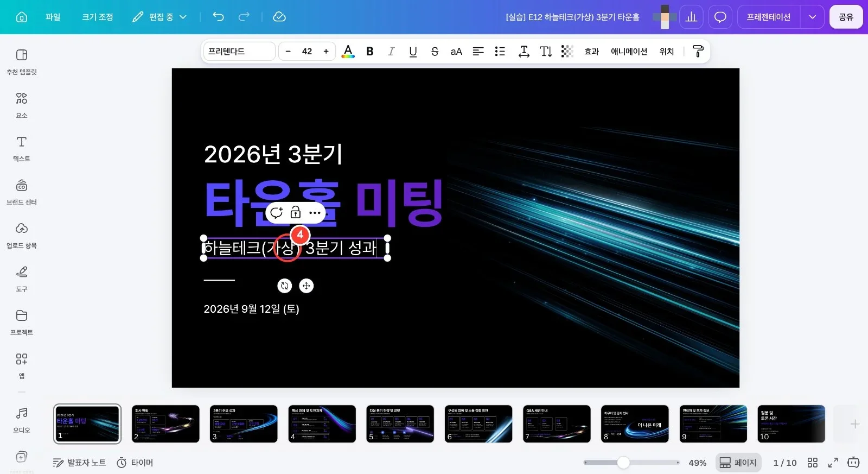Open the 크기 조정 menu

98,17
